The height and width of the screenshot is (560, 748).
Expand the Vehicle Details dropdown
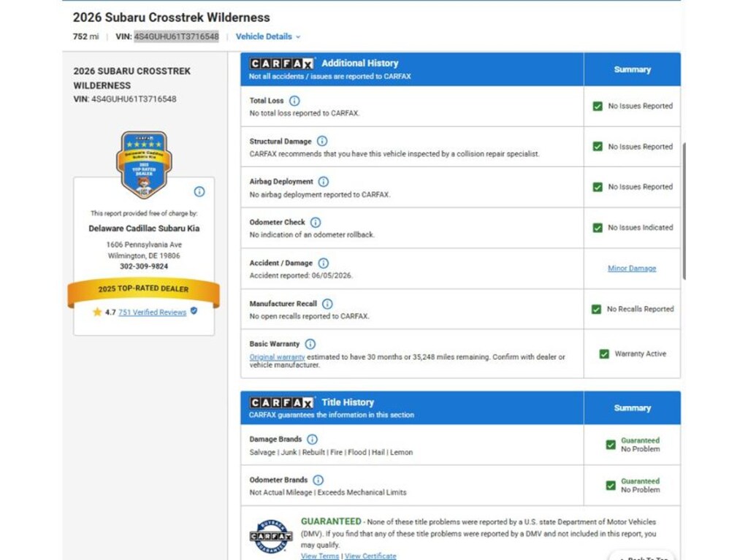(268, 37)
